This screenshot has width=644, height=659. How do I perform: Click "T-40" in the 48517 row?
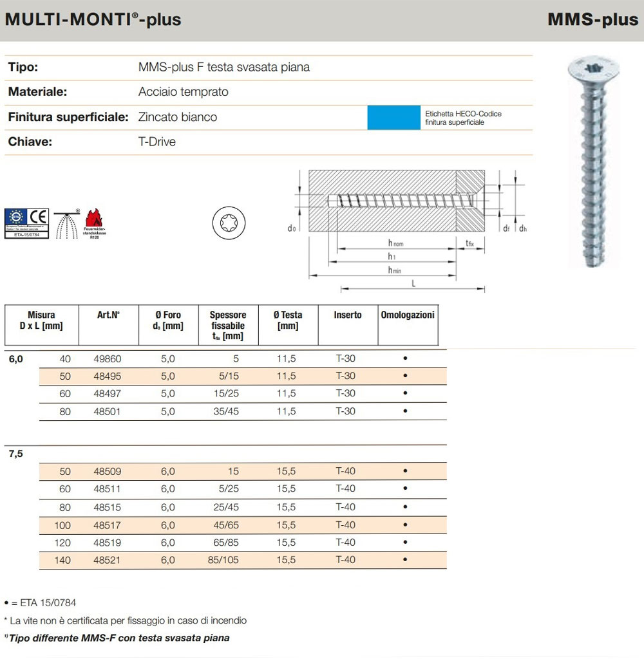click(345, 524)
